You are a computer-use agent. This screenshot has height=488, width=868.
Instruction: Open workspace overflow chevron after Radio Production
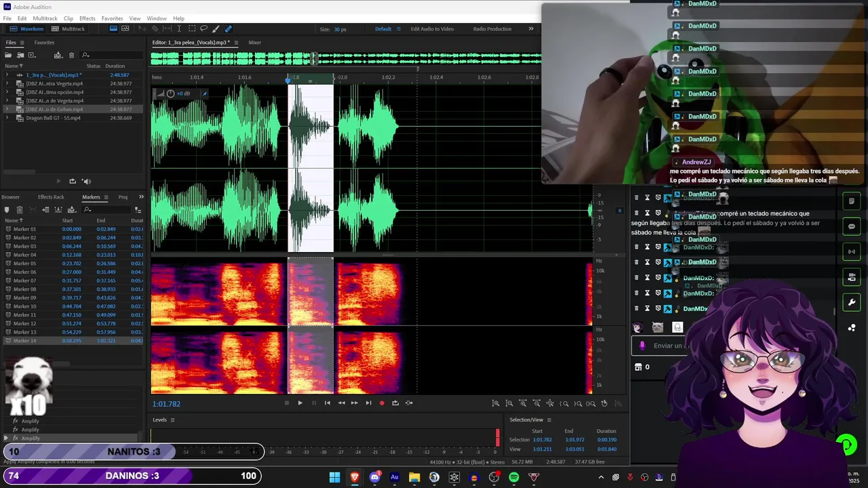pos(531,29)
